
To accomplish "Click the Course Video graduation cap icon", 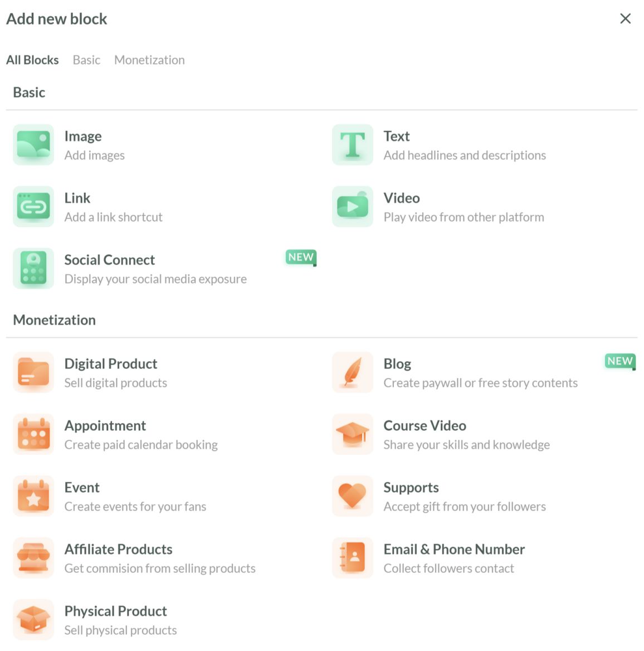I will (353, 434).
